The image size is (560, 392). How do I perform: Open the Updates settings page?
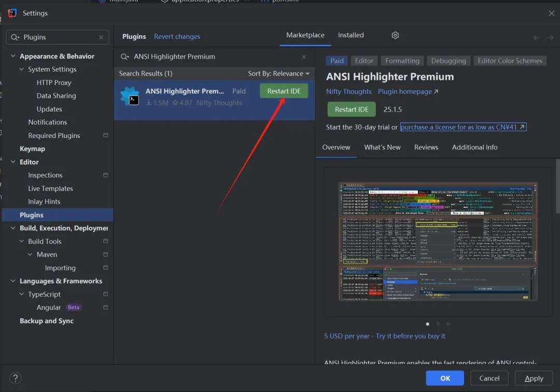49,109
